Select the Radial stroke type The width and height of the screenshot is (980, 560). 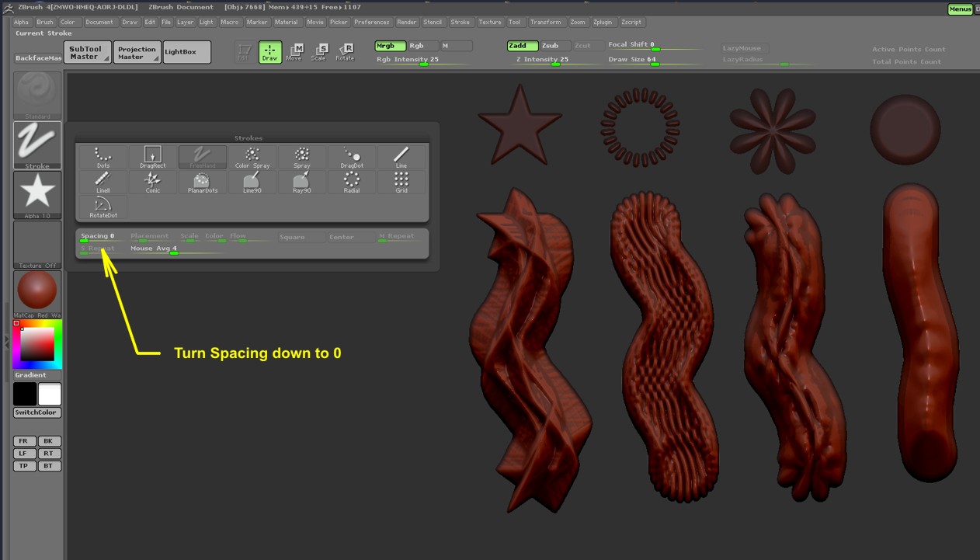tap(351, 181)
